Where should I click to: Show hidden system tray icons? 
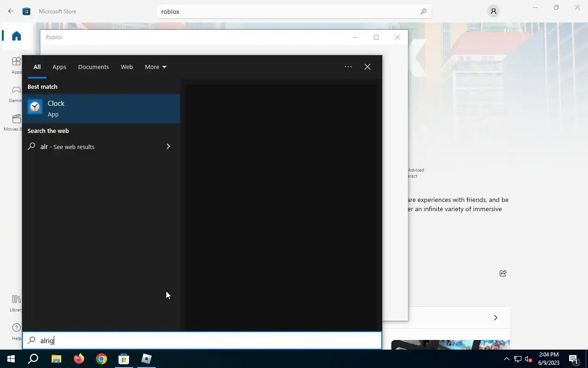click(506, 359)
